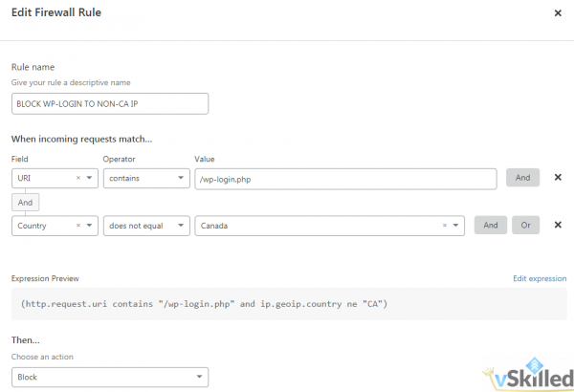Close the Edit Firewall Rule dialog

[558, 13]
